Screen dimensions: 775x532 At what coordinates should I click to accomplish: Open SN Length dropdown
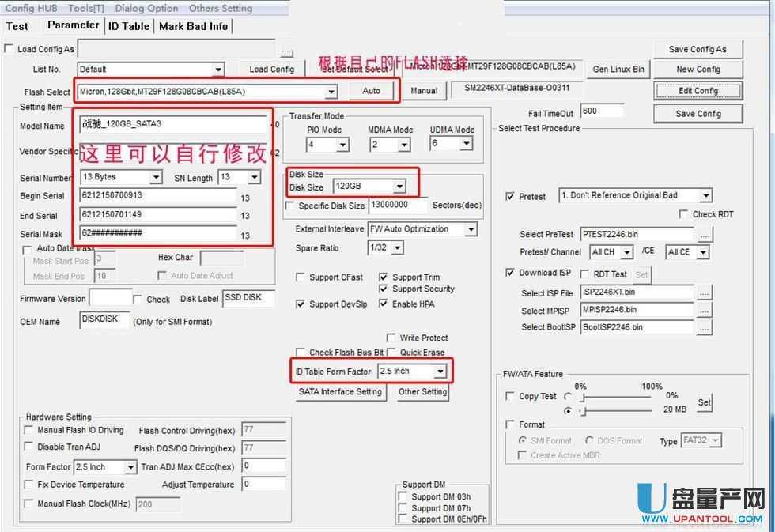pos(254,177)
